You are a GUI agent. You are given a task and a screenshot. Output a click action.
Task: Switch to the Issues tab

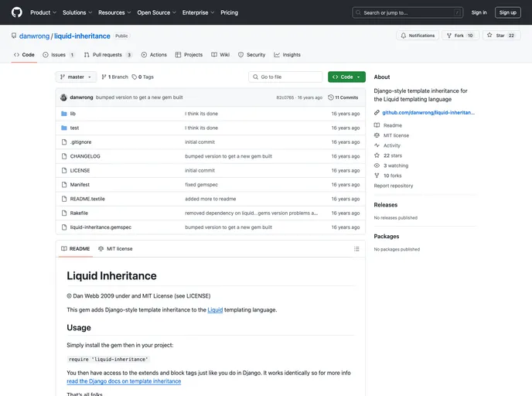point(58,55)
